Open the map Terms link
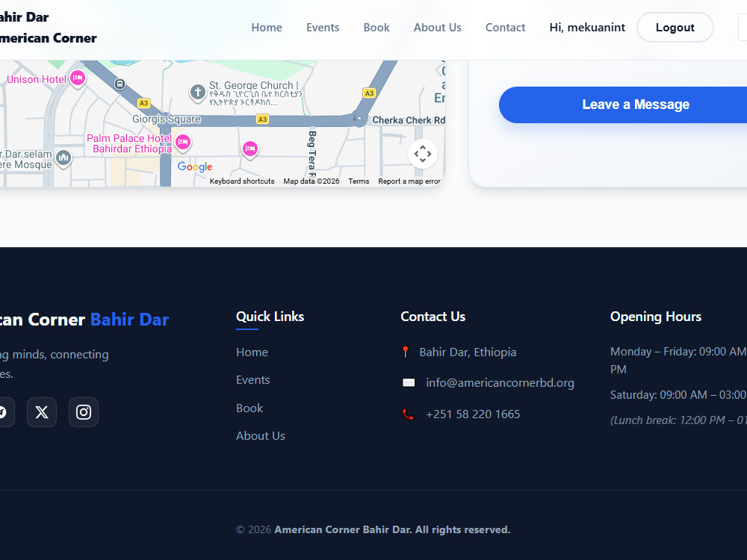Viewport: 747px width, 560px height. [359, 181]
